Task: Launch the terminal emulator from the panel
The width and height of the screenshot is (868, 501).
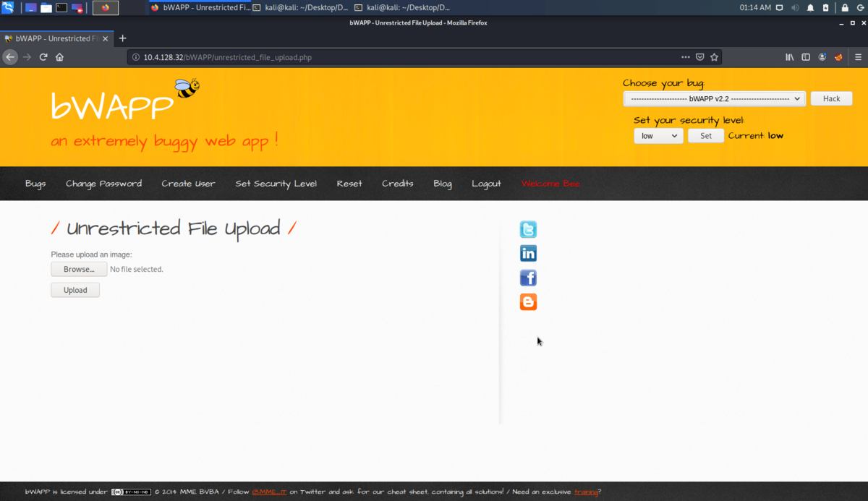Action: [62, 8]
